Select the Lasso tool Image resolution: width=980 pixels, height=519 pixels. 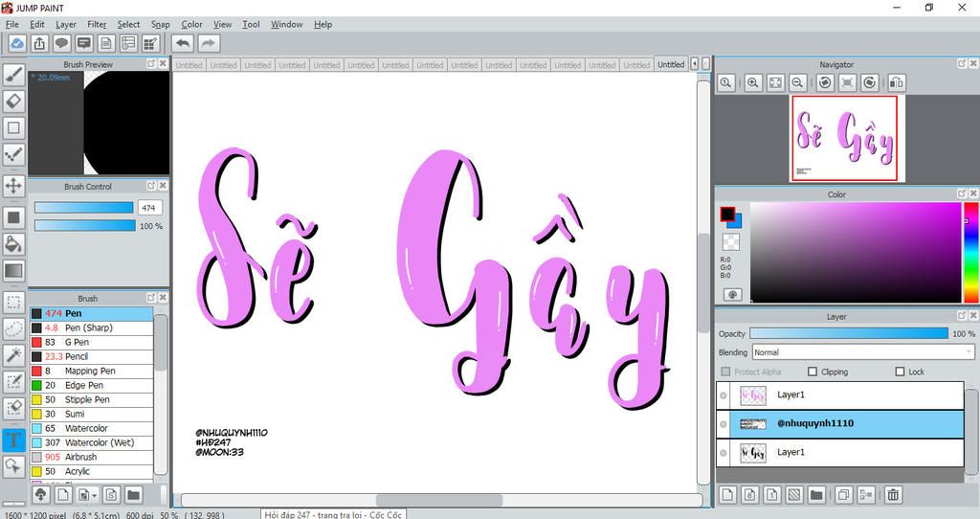tap(13, 328)
